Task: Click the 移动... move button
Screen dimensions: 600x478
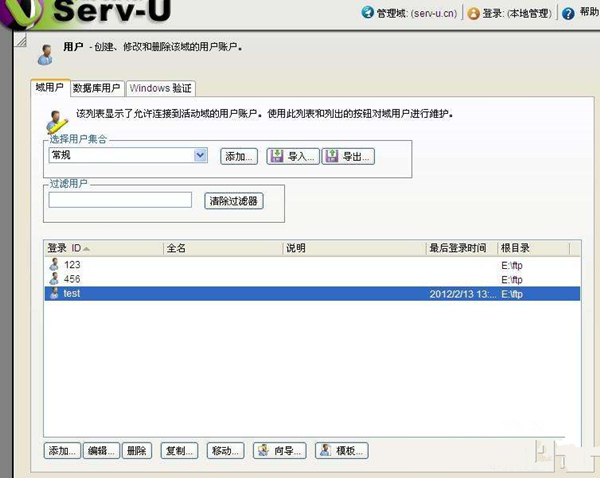Action: click(x=225, y=451)
